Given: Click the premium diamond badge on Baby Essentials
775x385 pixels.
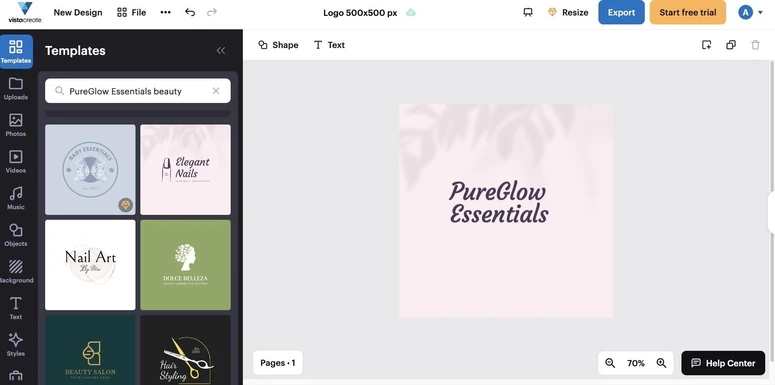Looking at the screenshot, I should (x=126, y=205).
